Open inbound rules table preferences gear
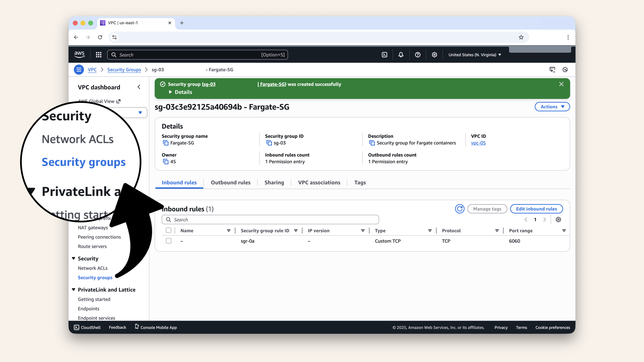The height and width of the screenshot is (362, 644). pos(558,220)
